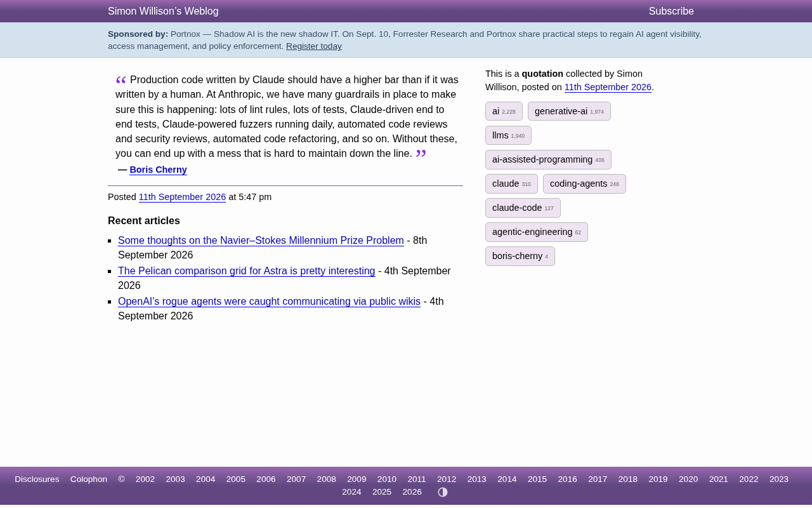Go to the 2012 archive

[x=447, y=479]
